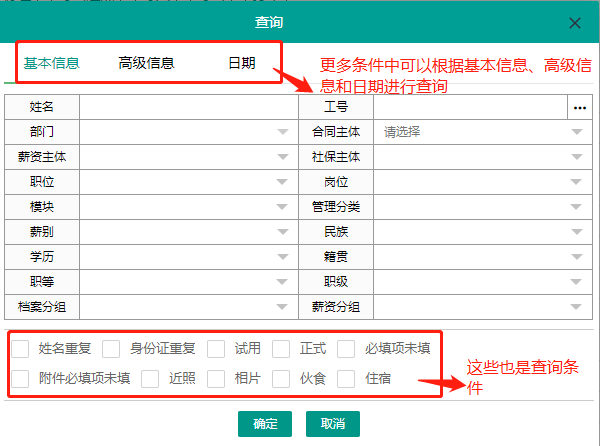
Task: Expand the 部门 dropdown
Action: coord(282,132)
